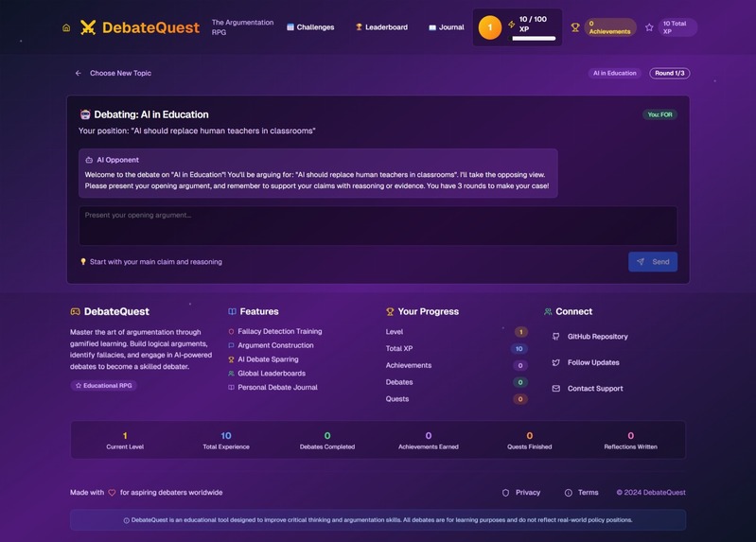Click the Connect people icon
The height and width of the screenshot is (542, 756).
548,311
